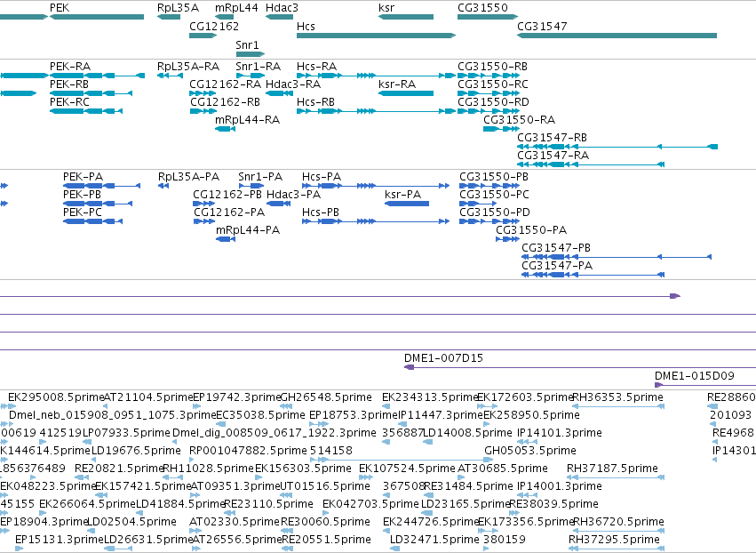Select the mRpL44 gene bar

[x=224, y=17]
